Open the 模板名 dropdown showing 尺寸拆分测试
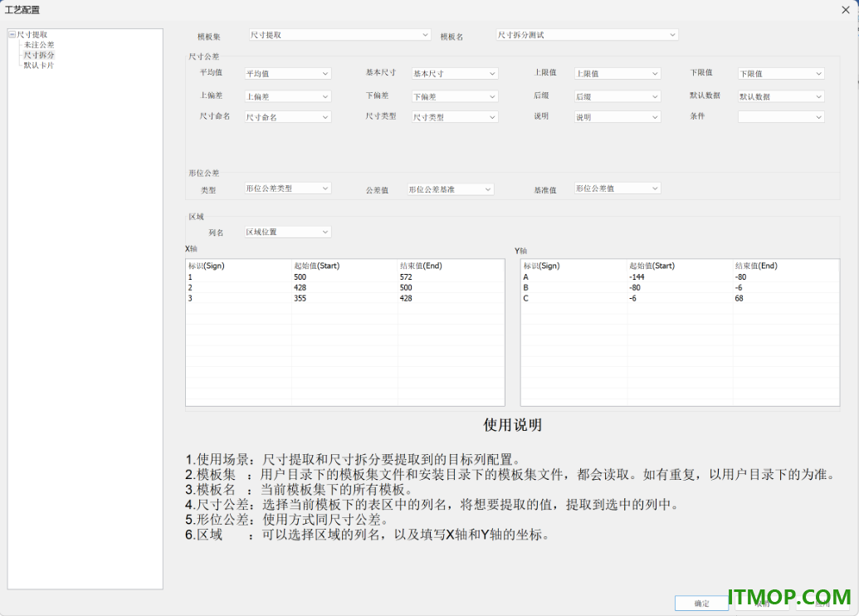 coord(587,35)
